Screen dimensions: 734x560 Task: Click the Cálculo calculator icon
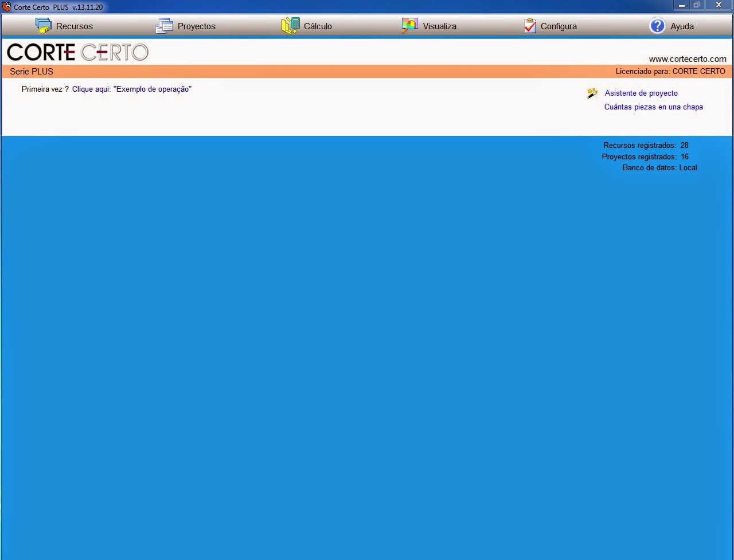coord(291,26)
